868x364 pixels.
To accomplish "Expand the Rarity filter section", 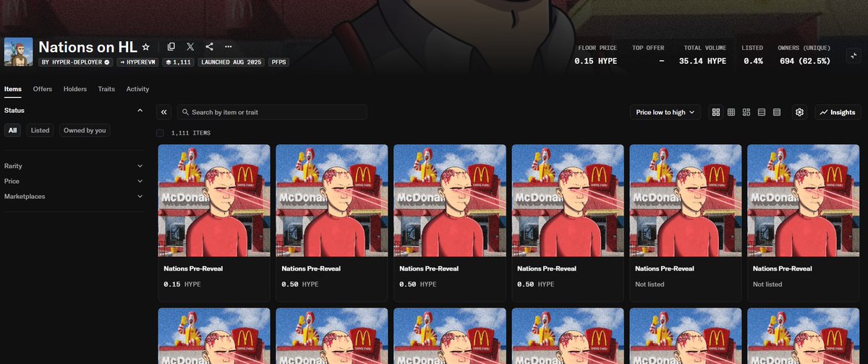I will (74, 166).
